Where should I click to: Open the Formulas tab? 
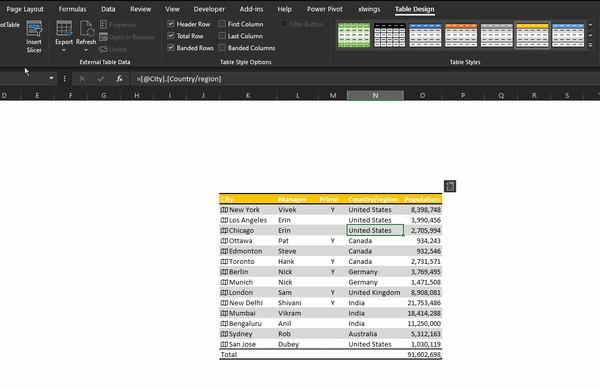pos(72,9)
